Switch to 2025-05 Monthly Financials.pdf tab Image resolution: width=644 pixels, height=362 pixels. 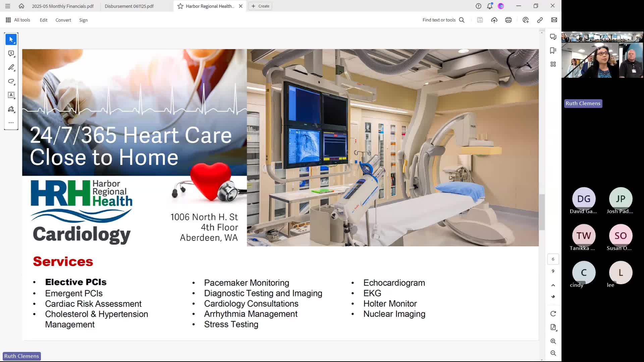point(63,6)
